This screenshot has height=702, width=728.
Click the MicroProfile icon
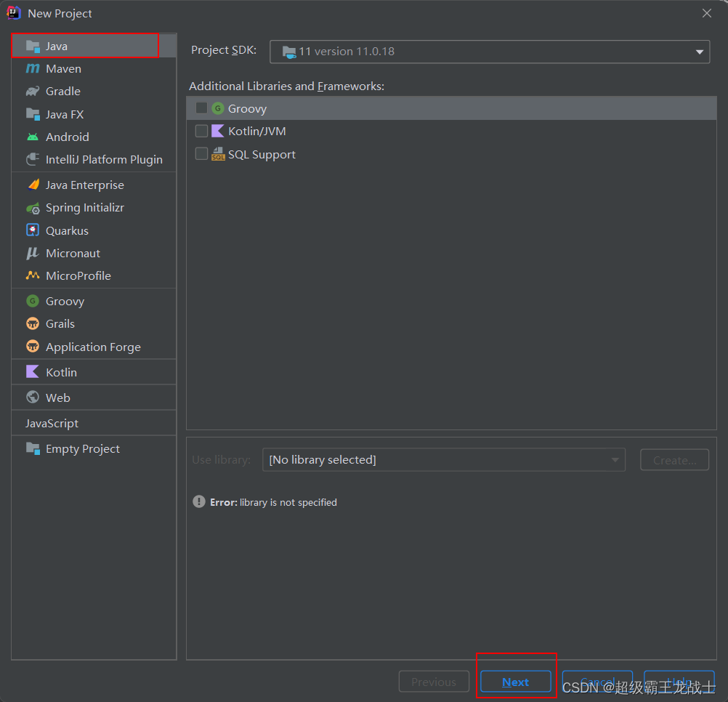click(33, 275)
